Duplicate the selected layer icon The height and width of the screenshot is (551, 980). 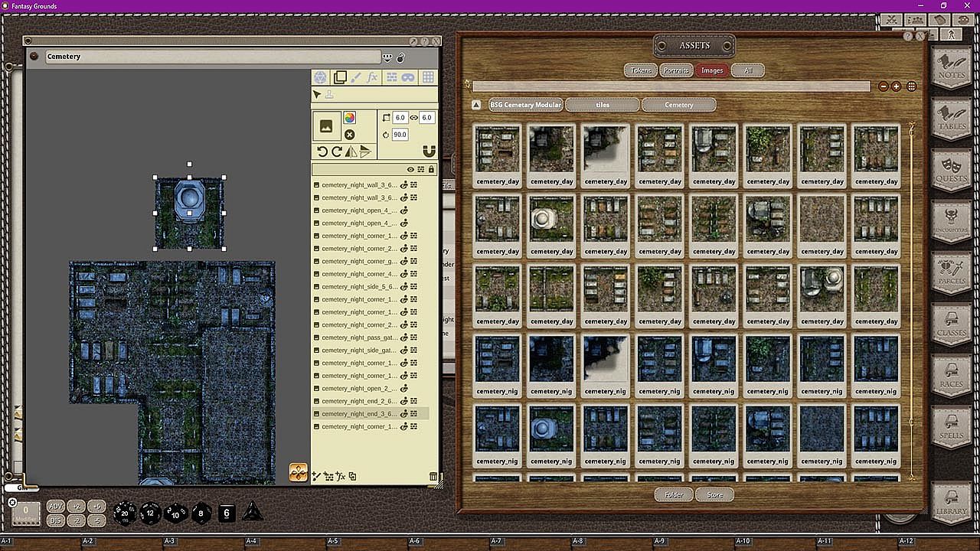[x=352, y=476]
